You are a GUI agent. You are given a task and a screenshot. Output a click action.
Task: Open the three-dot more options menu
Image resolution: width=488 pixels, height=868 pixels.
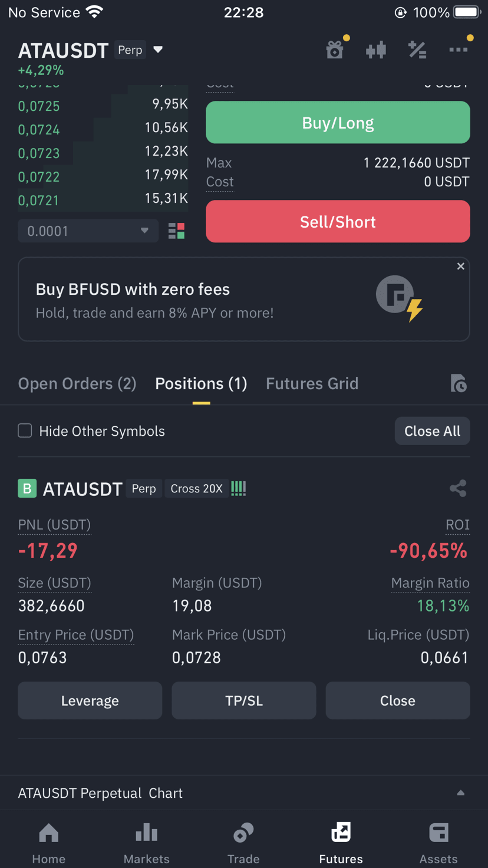pyautogui.click(x=459, y=50)
